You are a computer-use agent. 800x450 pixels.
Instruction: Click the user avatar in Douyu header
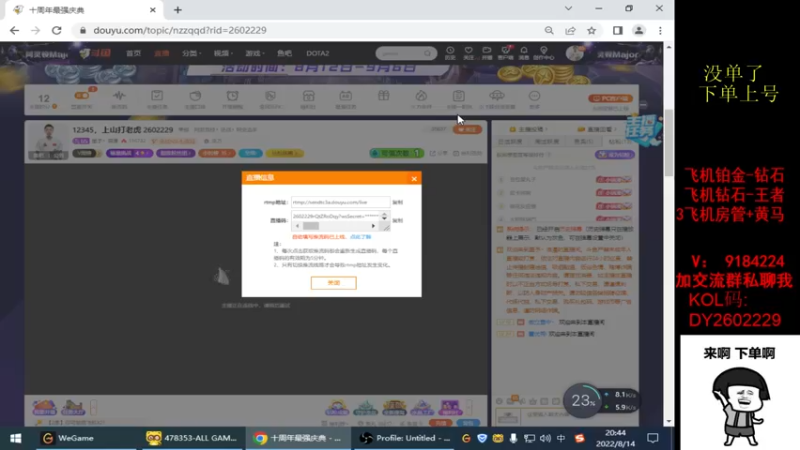click(575, 53)
